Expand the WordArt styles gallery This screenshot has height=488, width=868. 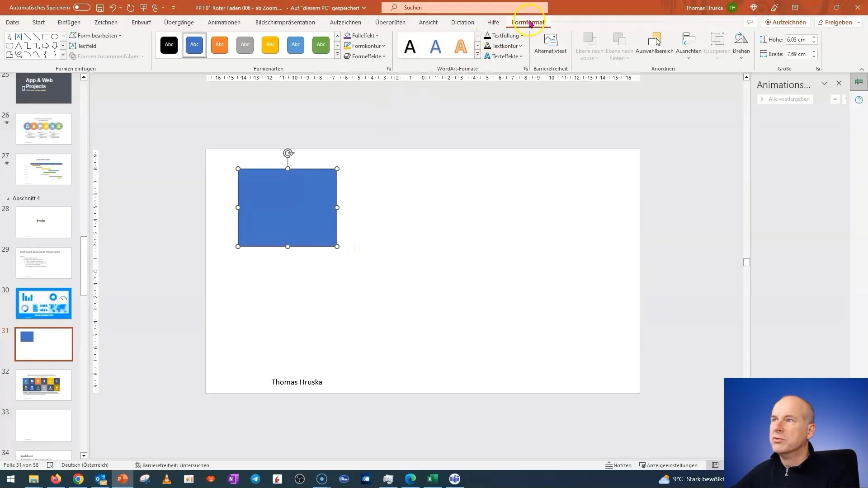pyautogui.click(x=477, y=55)
